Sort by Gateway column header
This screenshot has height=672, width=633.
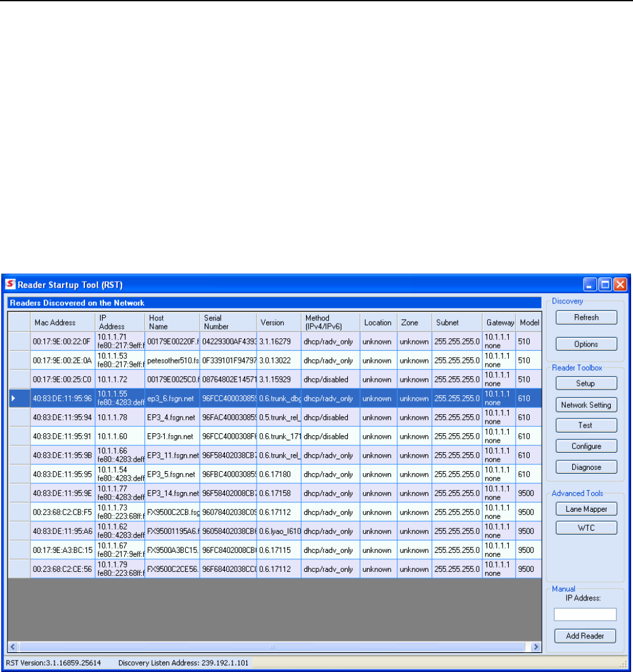tap(499, 322)
